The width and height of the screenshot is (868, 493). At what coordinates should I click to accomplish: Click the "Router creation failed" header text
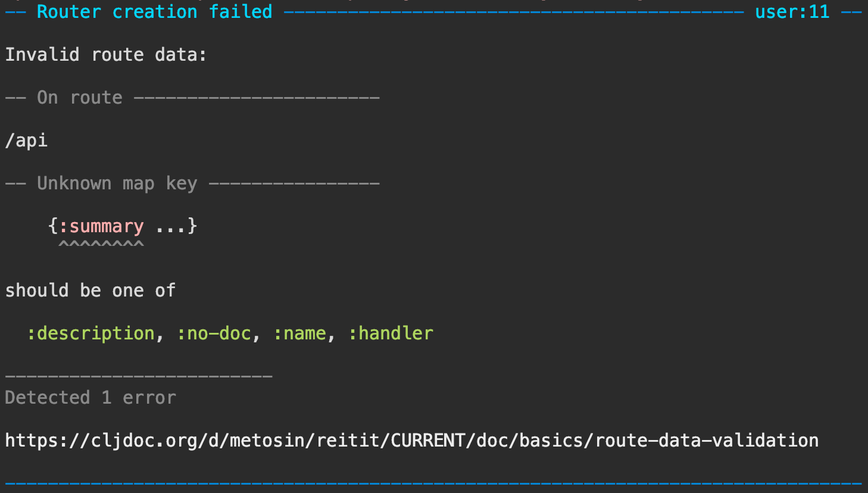[154, 12]
